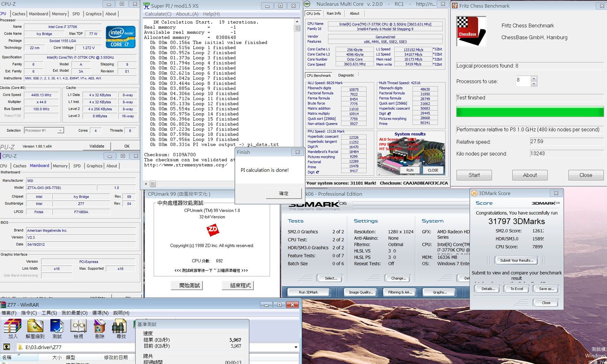This screenshot has width=607, height=364.
Task: Click Filtering & AA button in 3DMark06
Action: 400,292
